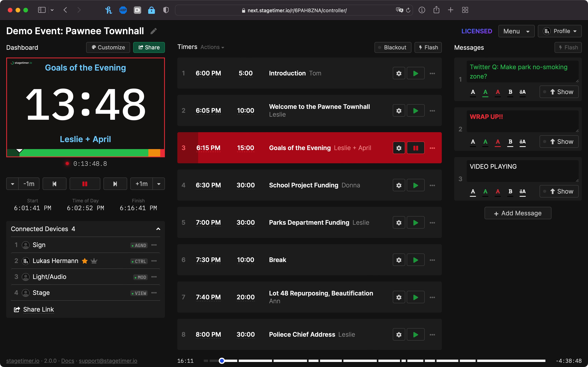Open options for the Sign device

click(x=154, y=245)
